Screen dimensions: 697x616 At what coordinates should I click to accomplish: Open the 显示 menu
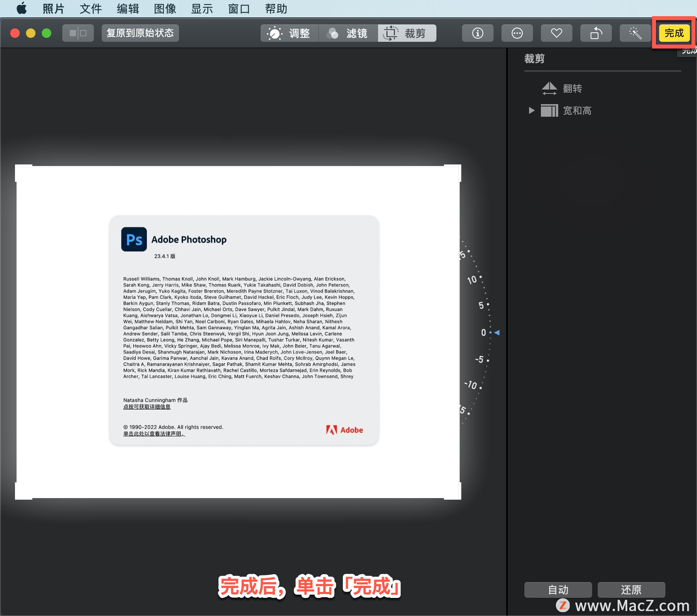tap(202, 9)
